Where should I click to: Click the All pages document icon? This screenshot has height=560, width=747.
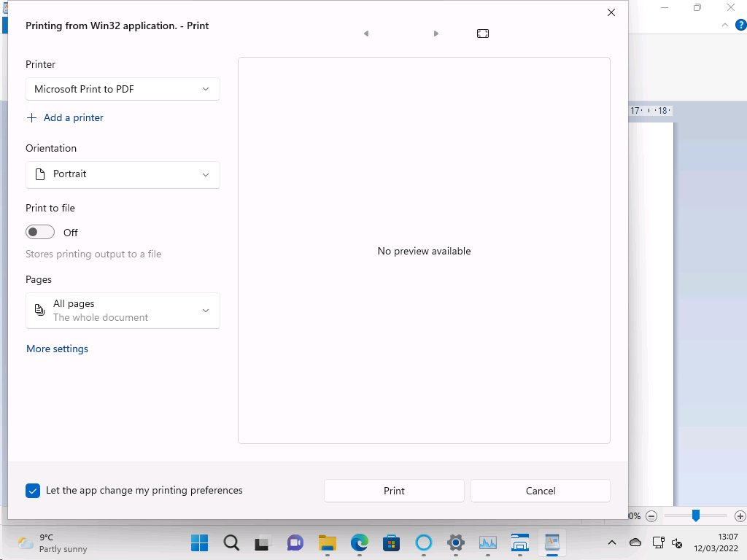coord(40,310)
